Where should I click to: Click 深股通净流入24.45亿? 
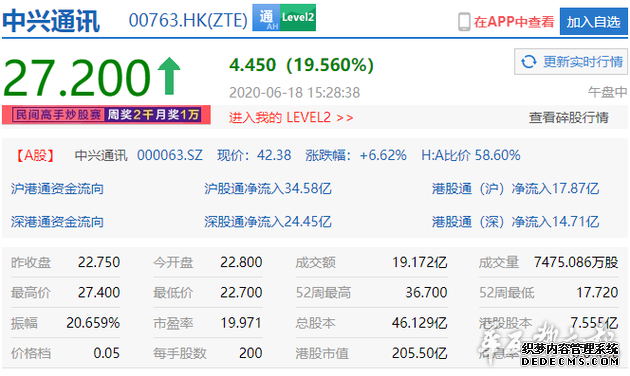pos(268,222)
